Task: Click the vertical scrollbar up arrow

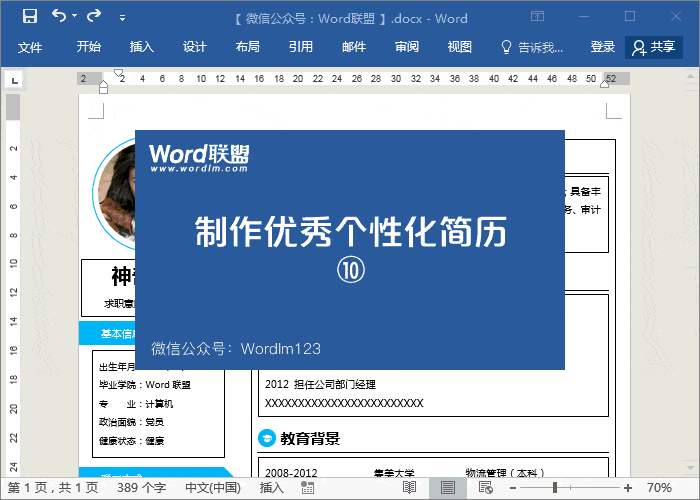Action: click(x=691, y=76)
